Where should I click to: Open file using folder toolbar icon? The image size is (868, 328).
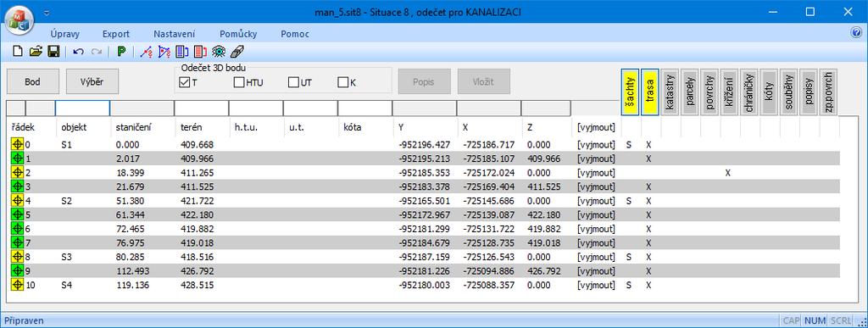[x=36, y=52]
